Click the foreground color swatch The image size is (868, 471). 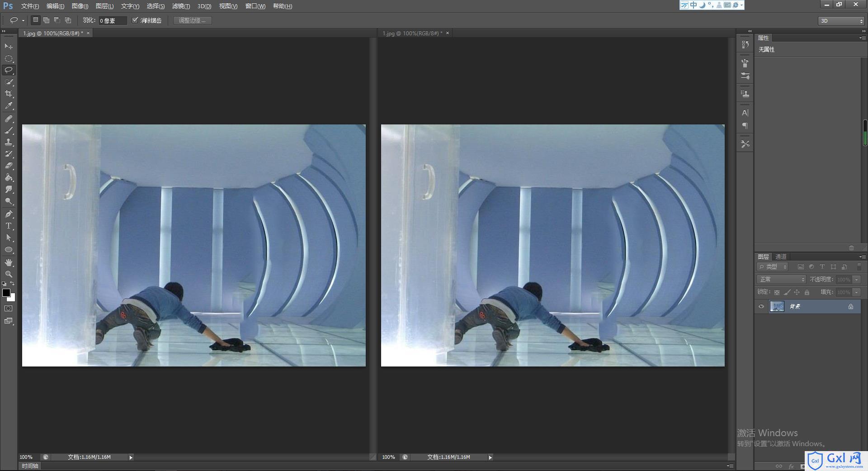coord(6,293)
